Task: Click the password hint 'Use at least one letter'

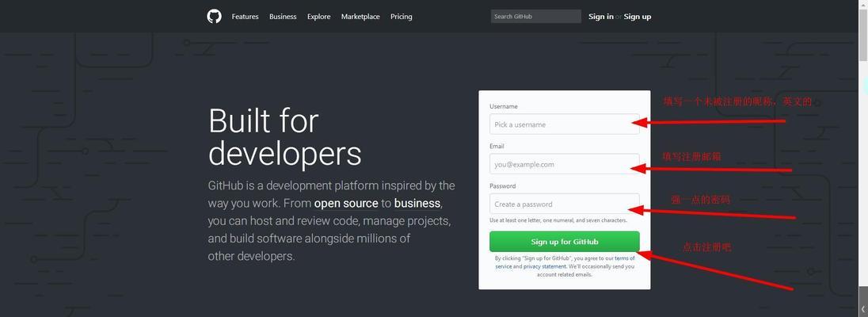Action: point(558,220)
